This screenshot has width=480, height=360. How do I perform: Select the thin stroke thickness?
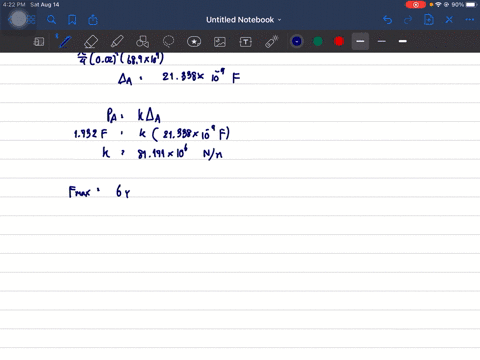382,41
